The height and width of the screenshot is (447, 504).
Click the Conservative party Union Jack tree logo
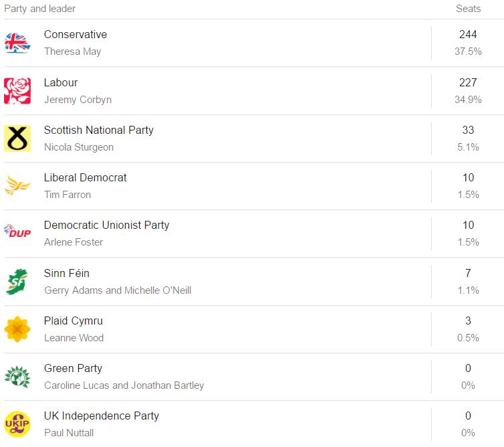click(x=17, y=43)
